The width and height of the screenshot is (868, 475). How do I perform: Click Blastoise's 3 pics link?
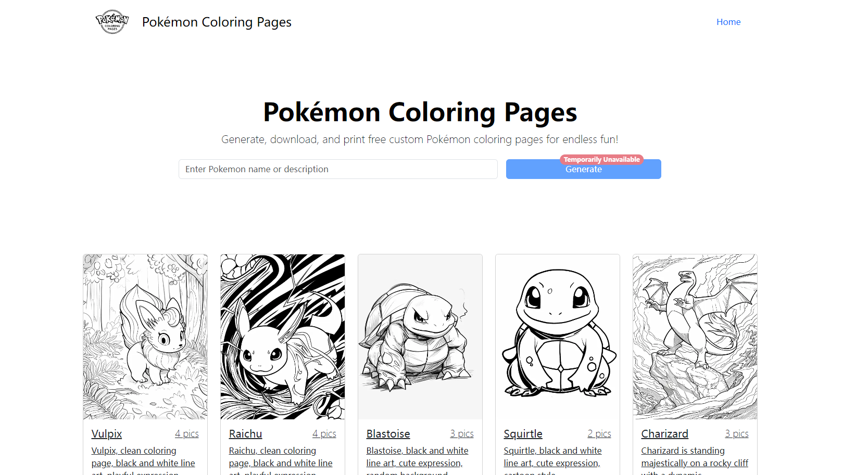click(x=462, y=433)
